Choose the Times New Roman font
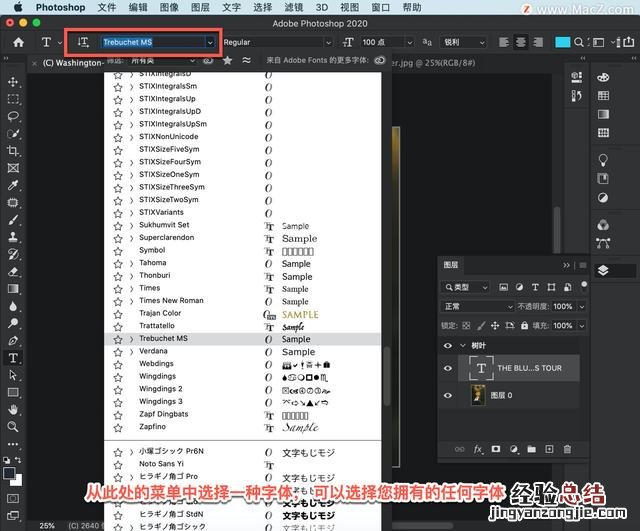 click(171, 301)
